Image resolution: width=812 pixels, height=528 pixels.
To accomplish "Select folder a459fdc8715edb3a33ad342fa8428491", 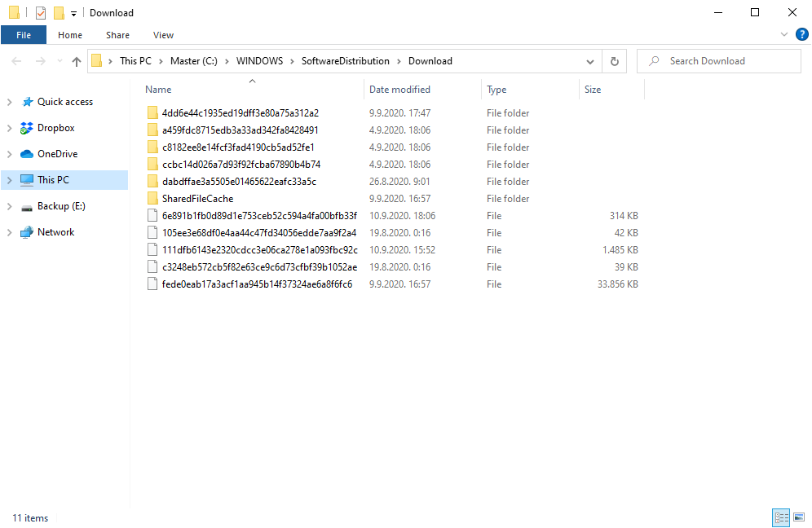I will point(240,130).
